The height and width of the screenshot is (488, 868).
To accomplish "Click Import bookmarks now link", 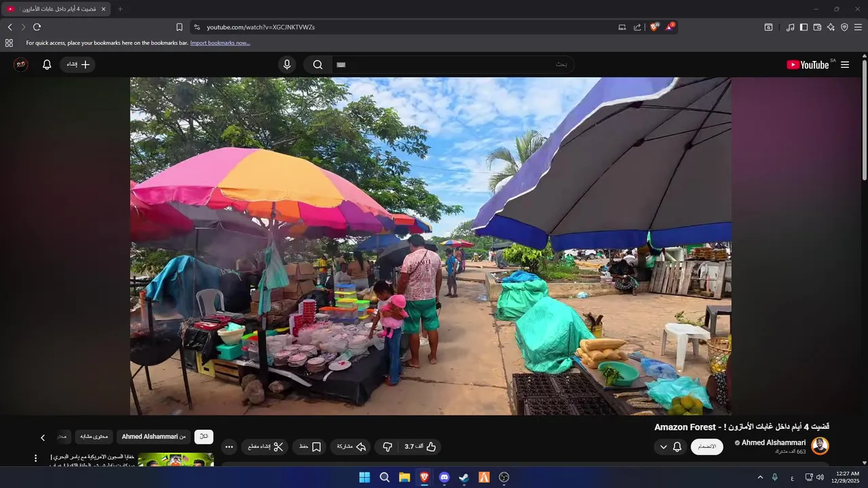I will [x=220, y=43].
